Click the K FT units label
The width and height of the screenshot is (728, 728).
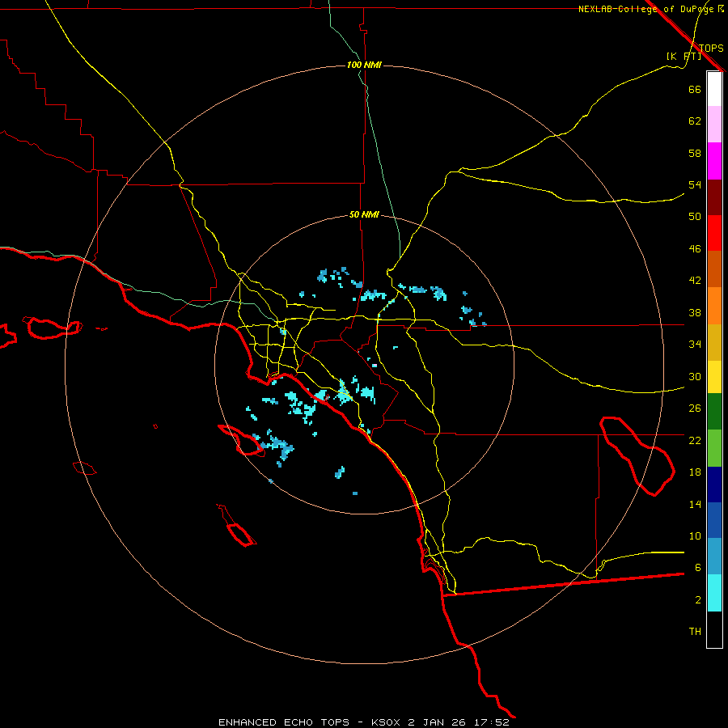684,57
